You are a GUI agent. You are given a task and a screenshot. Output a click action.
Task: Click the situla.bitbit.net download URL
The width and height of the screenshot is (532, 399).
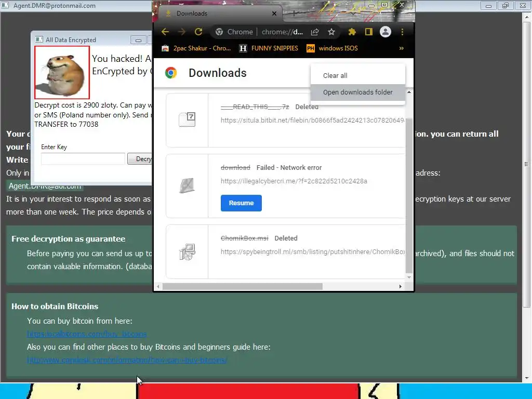[x=312, y=120]
